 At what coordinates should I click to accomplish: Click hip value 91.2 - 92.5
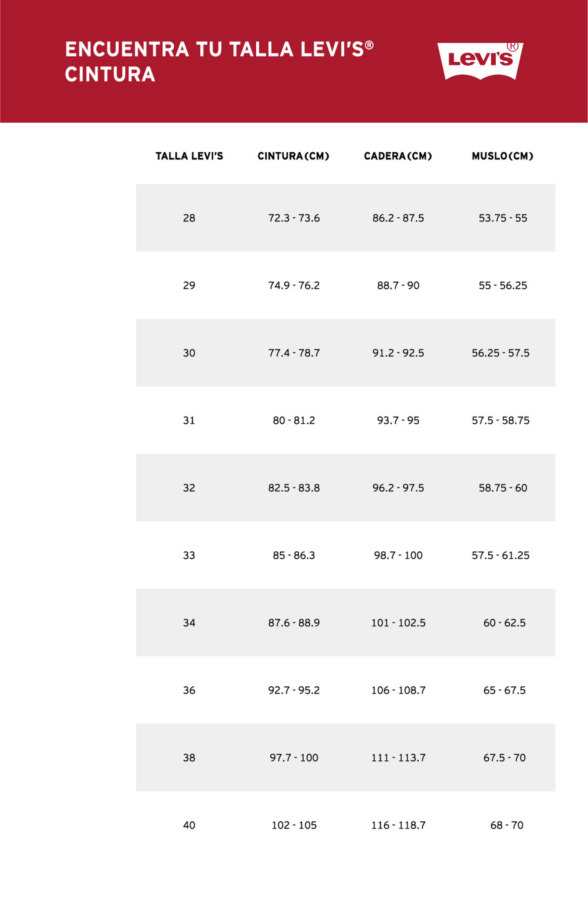pos(398,353)
